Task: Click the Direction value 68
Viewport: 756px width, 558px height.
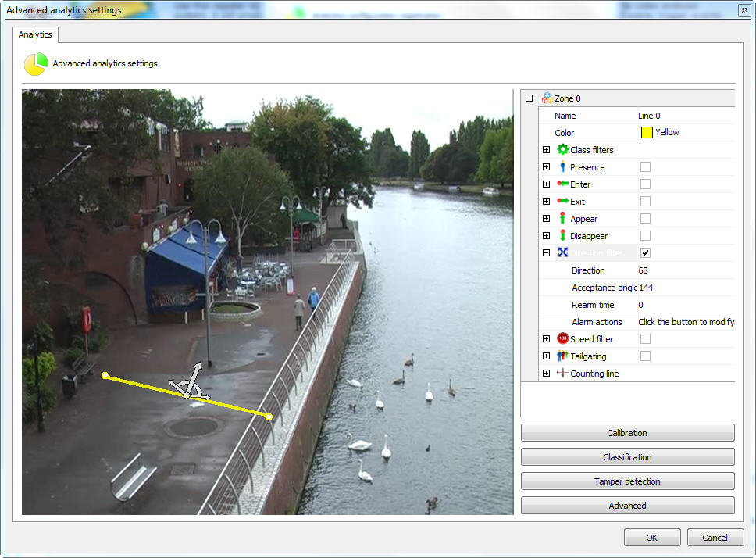Action: 644,270
